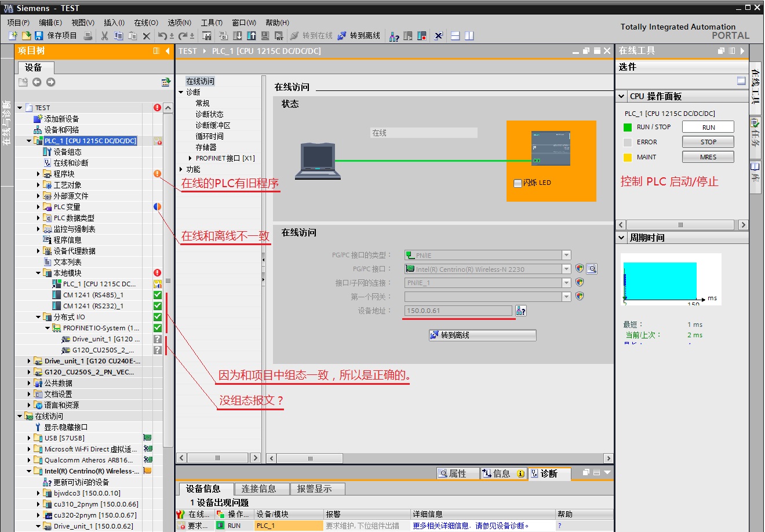Image resolution: width=765 pixels, height=532 pixels.
Task: Click the Start runtime RT icon
Action: point(279,36)
